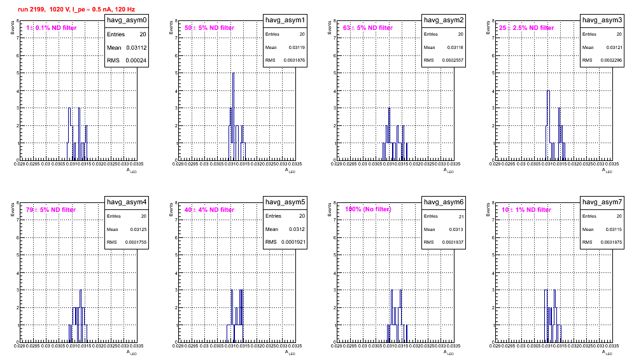Pick the RMS value 0.0001837
This screenshot has height=364, width=634.
coord(453,242)
